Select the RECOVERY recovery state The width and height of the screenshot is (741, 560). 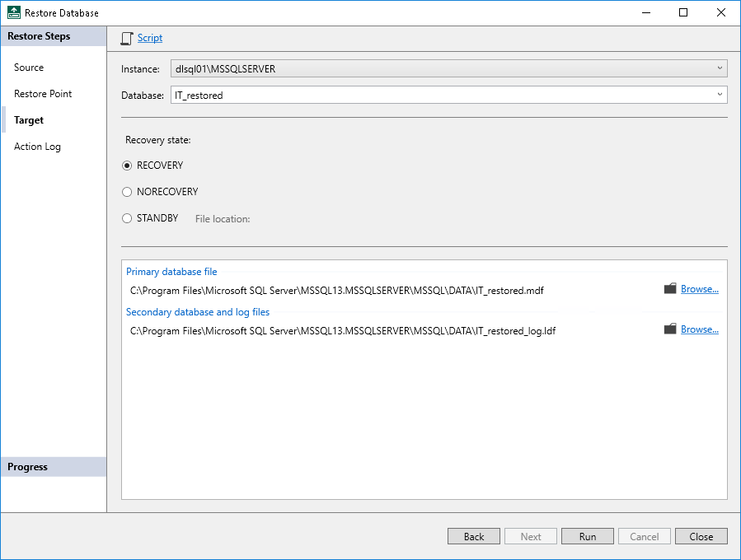[127, 165]
